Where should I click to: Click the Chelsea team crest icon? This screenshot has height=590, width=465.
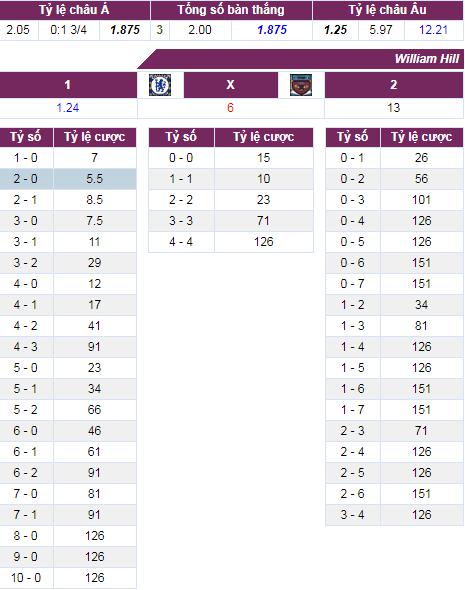(x=160, y=85)
